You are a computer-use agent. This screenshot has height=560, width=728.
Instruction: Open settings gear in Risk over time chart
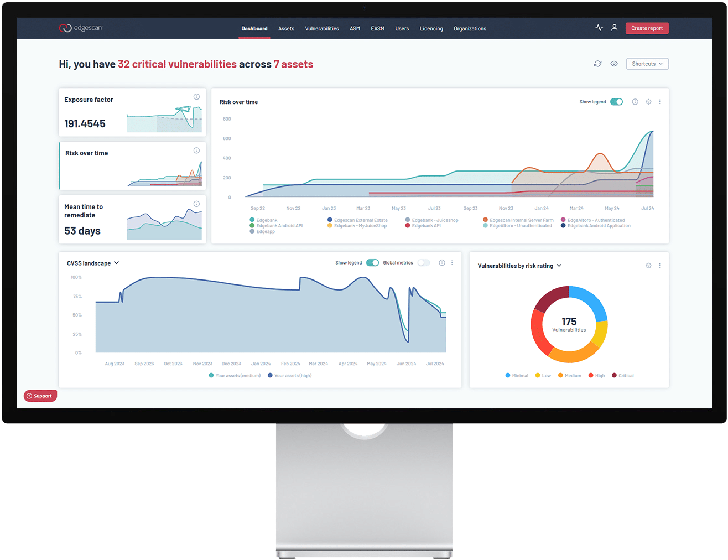pos(648,102)
